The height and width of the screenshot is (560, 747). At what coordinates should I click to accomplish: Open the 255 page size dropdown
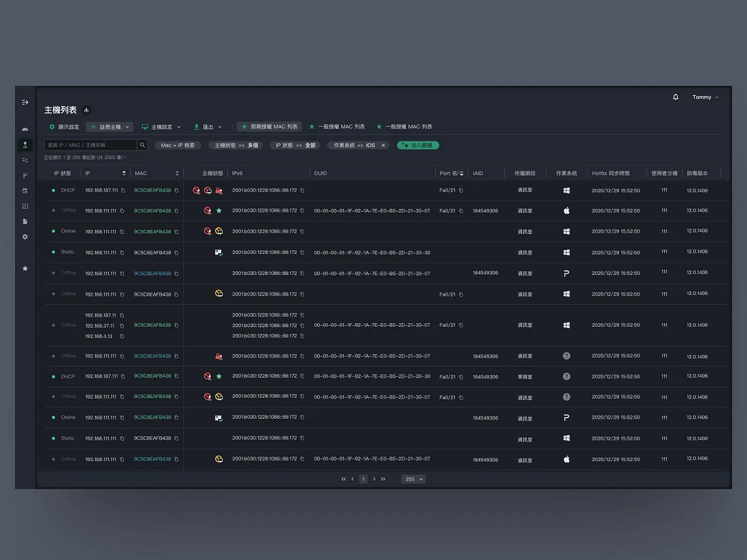click(414, 479)
